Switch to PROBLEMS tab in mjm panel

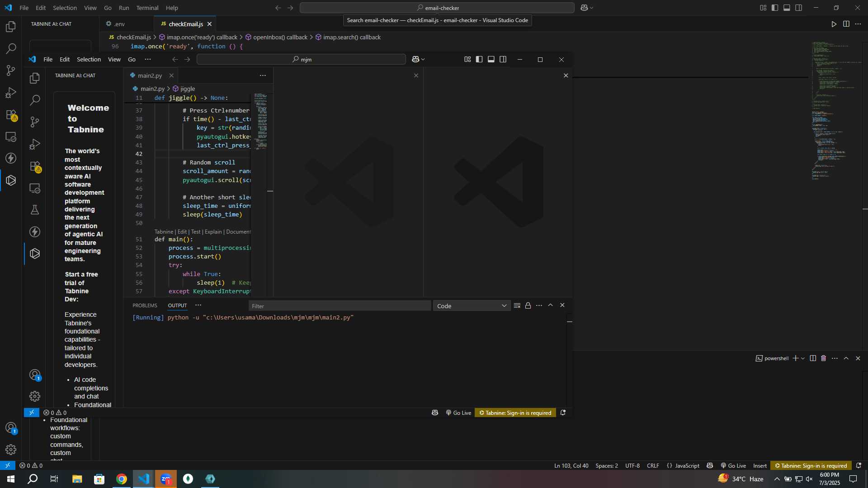point(145,305)
